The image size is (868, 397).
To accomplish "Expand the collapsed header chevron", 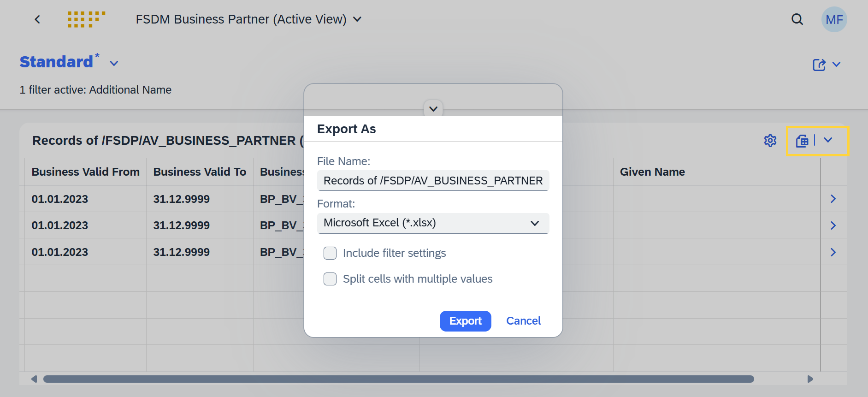I will coord(433,109).
